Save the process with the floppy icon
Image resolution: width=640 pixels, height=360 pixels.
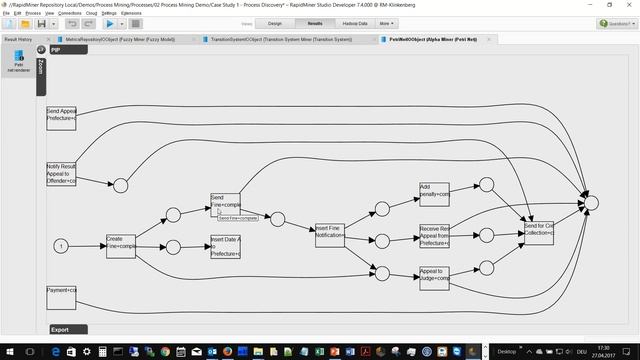[x=41, y=24]
